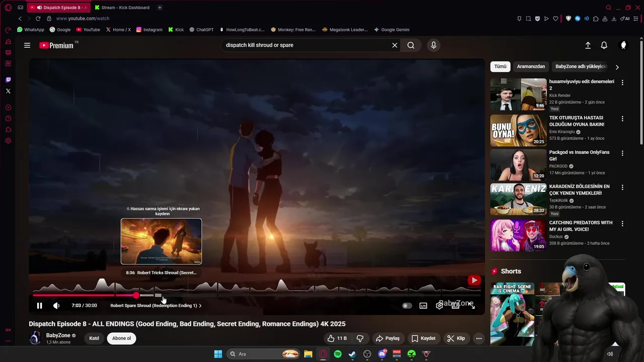Subscribe with the 'Abone ol' button

pos(121,338)
